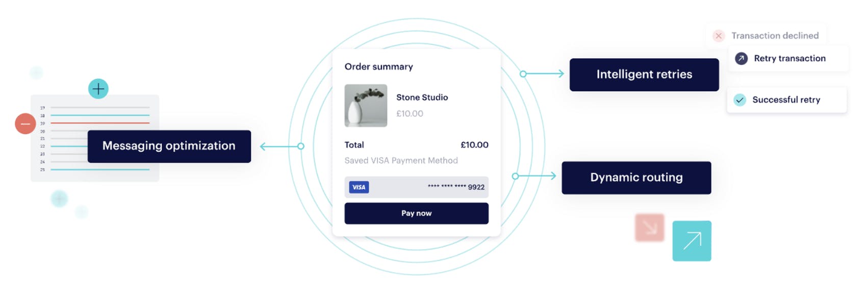Open the Messaging optimization label

169,146
